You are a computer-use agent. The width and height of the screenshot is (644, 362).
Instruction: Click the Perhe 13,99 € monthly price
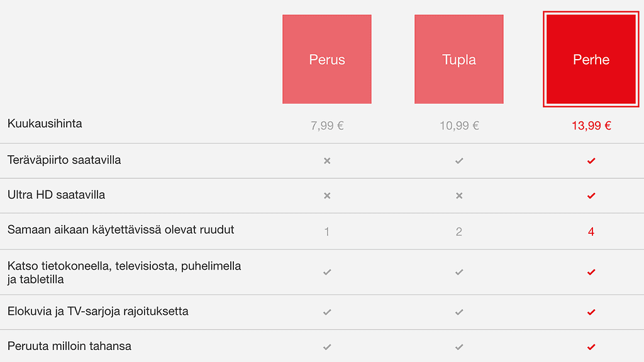[591, 126]
